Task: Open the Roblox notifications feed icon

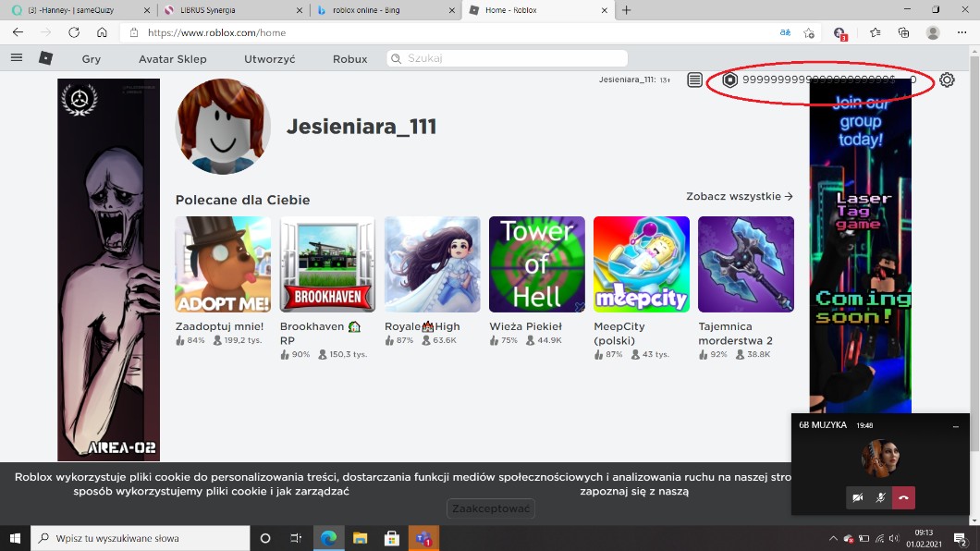Action: (695, 80)
